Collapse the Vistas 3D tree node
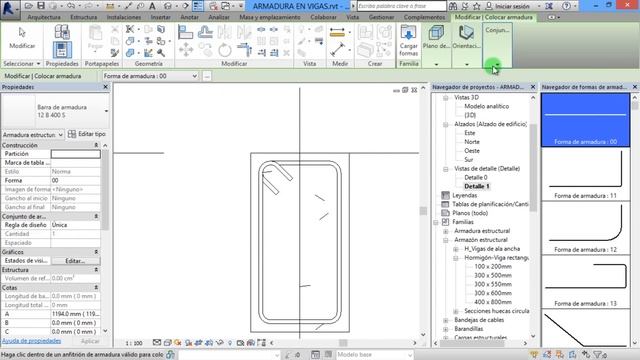The width and height of the screenshot is (640, 360). [x=446, y=98]
